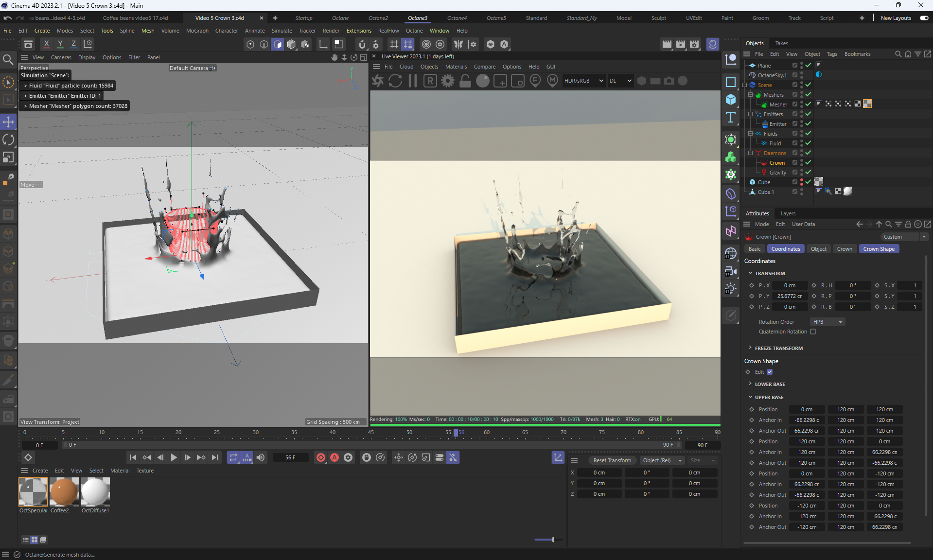
Task: Toggle X axis lock icon
Action: (x=47, y=44)
